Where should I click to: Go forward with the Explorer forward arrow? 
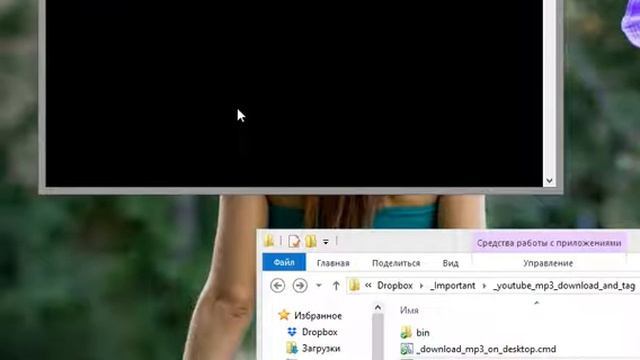[x=300, y=285]
